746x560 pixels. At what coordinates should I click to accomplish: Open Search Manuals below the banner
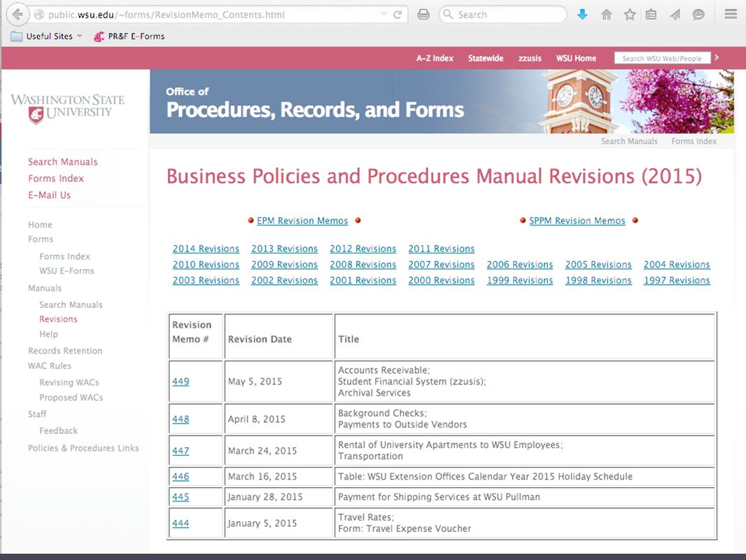(x=629, y=141)
